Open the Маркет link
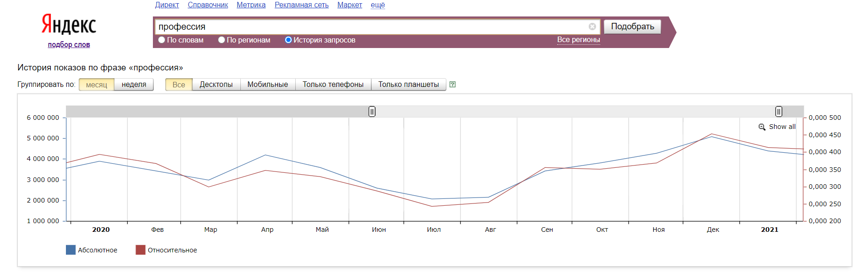The width and height of the screenshot is (868, 278). point(350,5)
